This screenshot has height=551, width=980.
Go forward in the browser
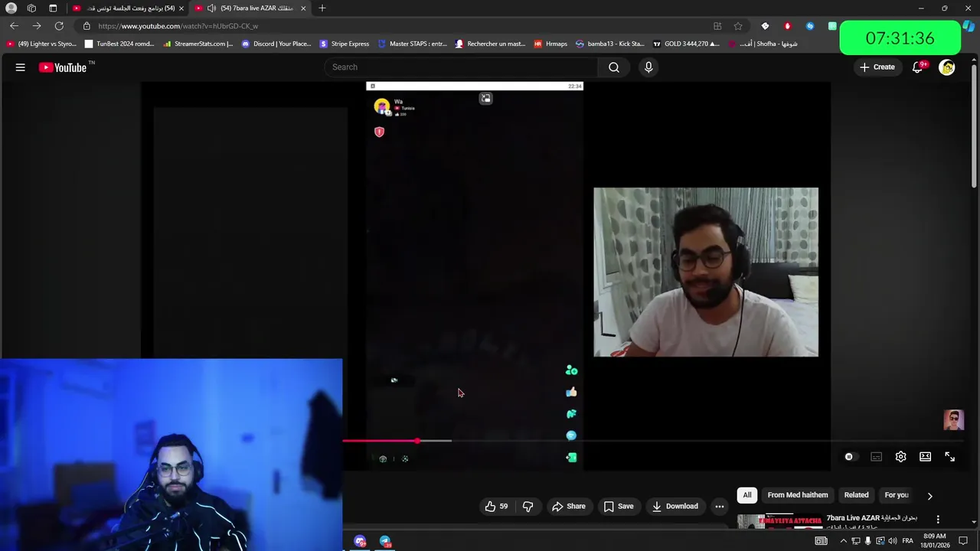click(x=36, y=26)
